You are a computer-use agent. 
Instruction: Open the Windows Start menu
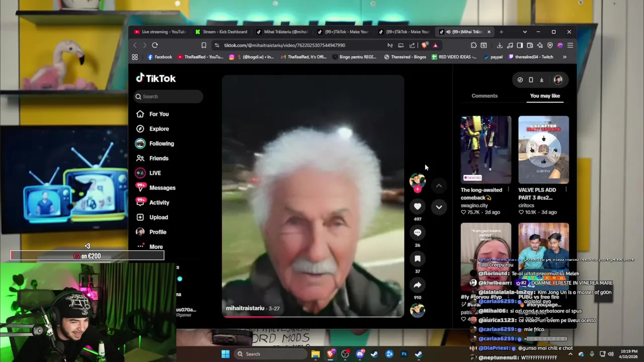[x=225, y=354]
